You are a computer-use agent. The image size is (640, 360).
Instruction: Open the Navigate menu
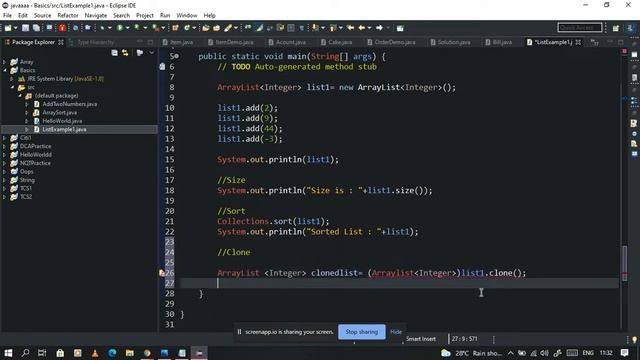(96, 16)
